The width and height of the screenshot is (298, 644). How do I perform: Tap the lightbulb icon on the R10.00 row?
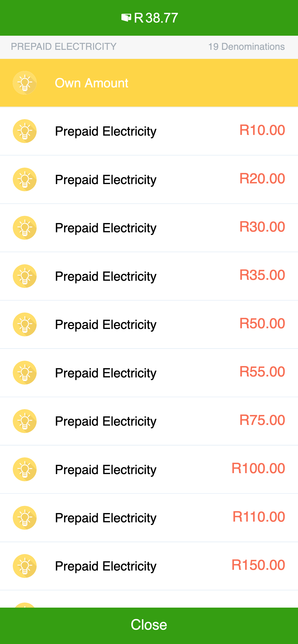click(x=25, y=131)
